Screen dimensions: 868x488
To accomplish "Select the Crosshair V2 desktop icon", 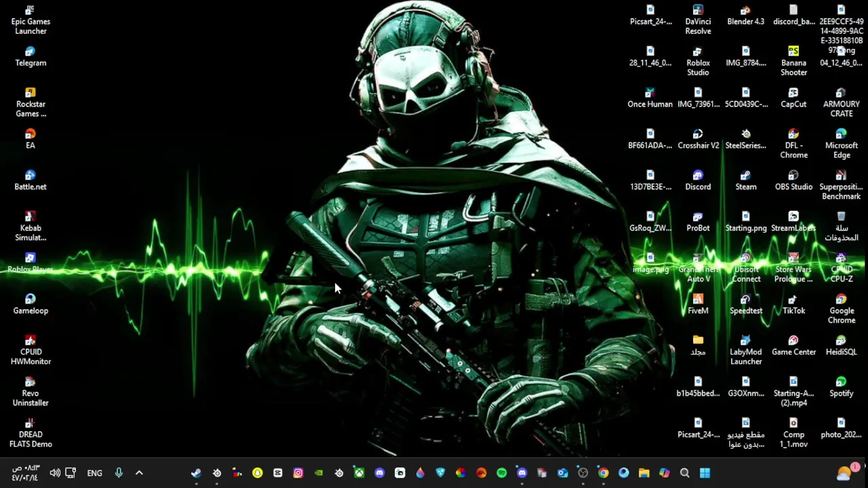I will [x=698, y=140].
